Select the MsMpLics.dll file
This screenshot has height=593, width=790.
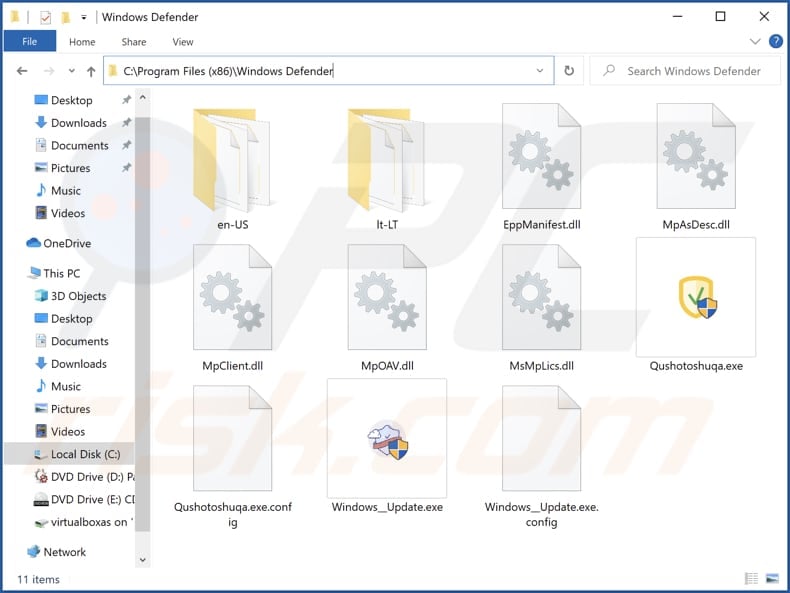coord(542,307)
